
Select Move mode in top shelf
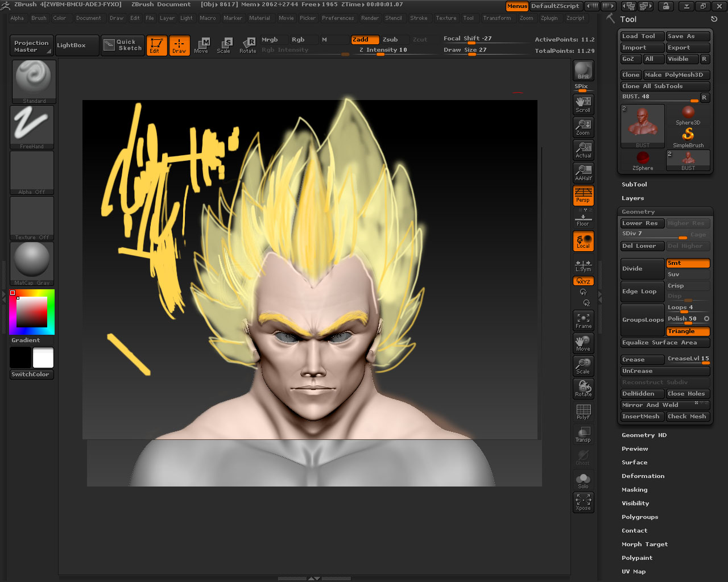201,45
